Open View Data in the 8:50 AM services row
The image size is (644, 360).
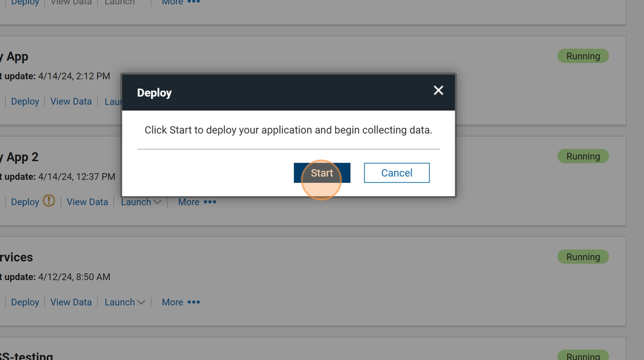71,302
